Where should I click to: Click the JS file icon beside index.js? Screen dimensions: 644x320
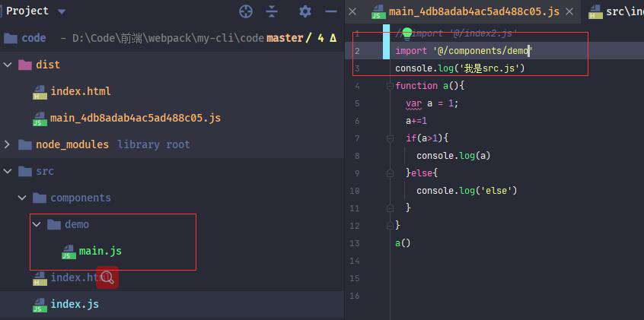(x=40, y=306)
